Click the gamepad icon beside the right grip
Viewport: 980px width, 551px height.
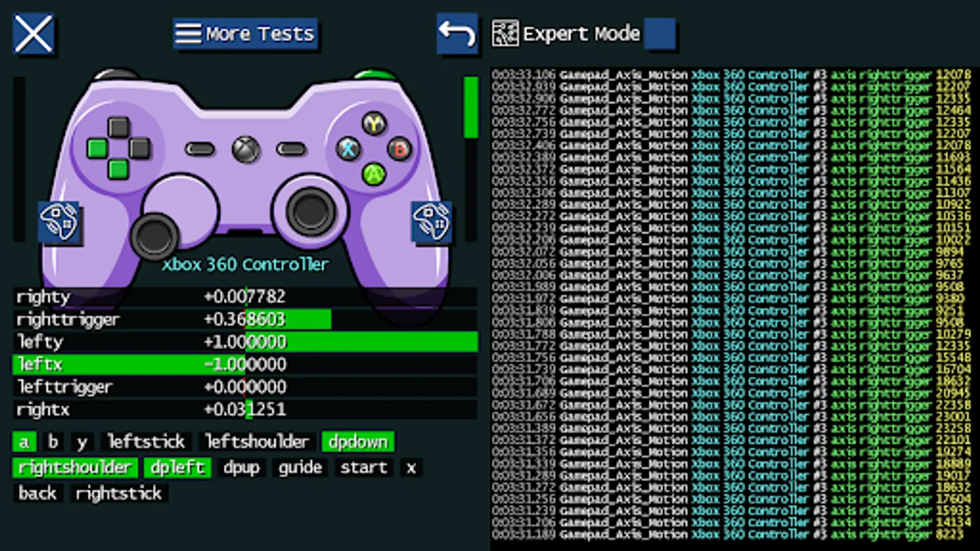coord(431,222)
